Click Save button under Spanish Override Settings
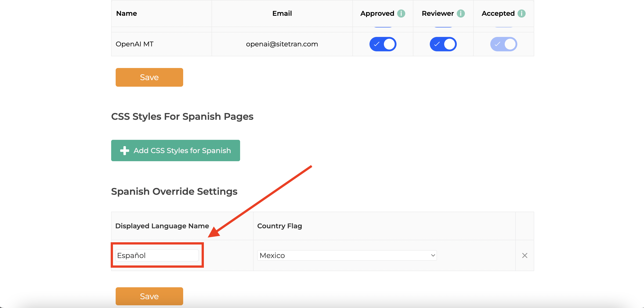This screenshot has height=308, width=644. click(149, 296)
